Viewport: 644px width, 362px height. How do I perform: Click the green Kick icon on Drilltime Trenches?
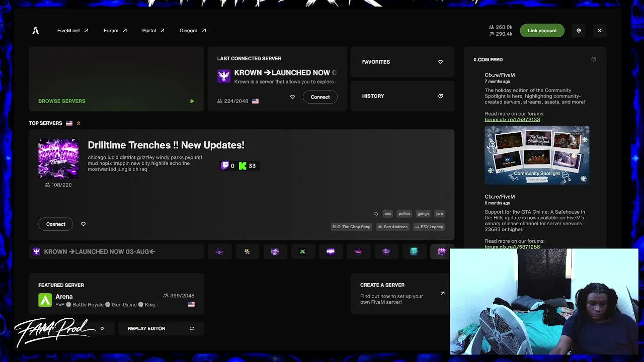243,165
